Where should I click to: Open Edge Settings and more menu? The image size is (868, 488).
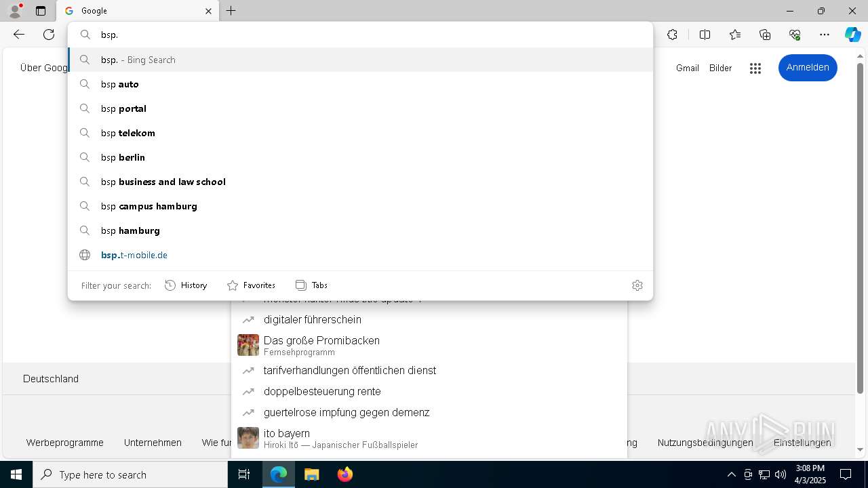click(825, 35)
